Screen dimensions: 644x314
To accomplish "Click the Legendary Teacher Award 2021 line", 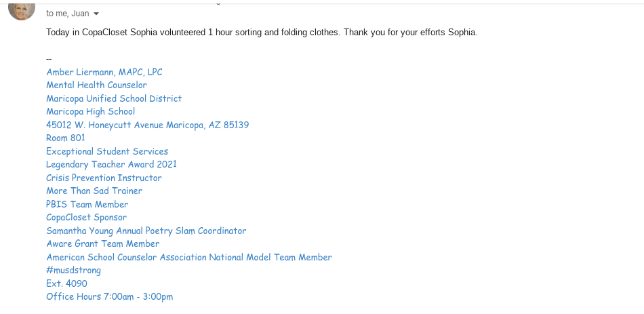I will [x=111, y=164].
